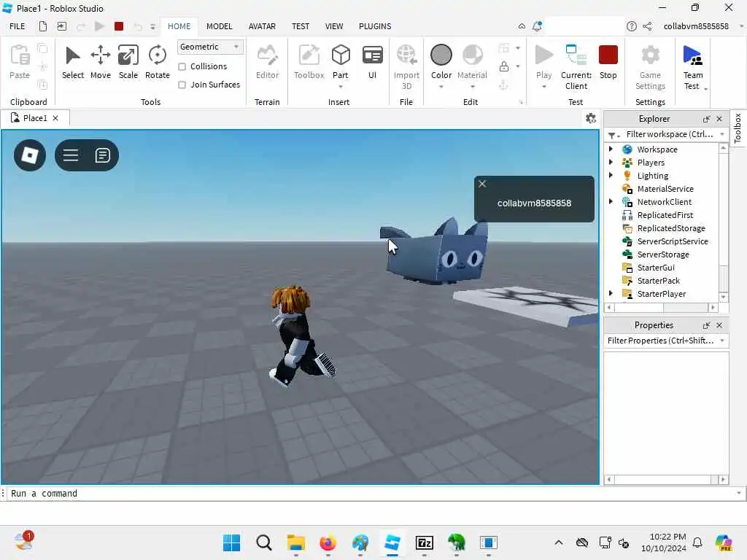Open in-game hamburger menu
Image resolution: width=747 pixels, height=560 pixels.
71,155
